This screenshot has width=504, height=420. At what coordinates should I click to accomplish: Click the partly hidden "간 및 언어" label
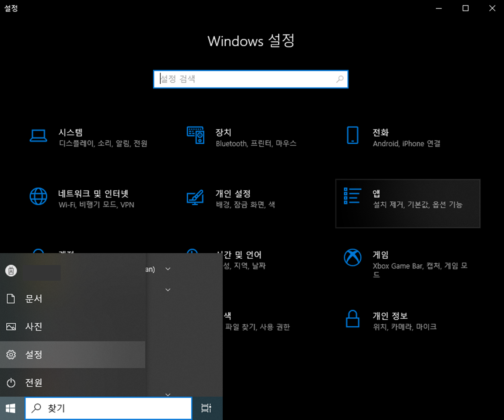[x=242, y=255]
